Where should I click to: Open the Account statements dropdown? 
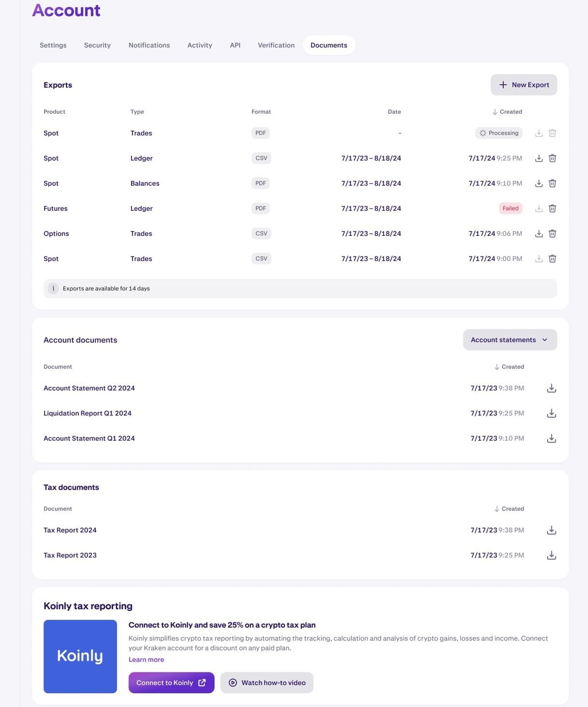[x=510, y=340]
